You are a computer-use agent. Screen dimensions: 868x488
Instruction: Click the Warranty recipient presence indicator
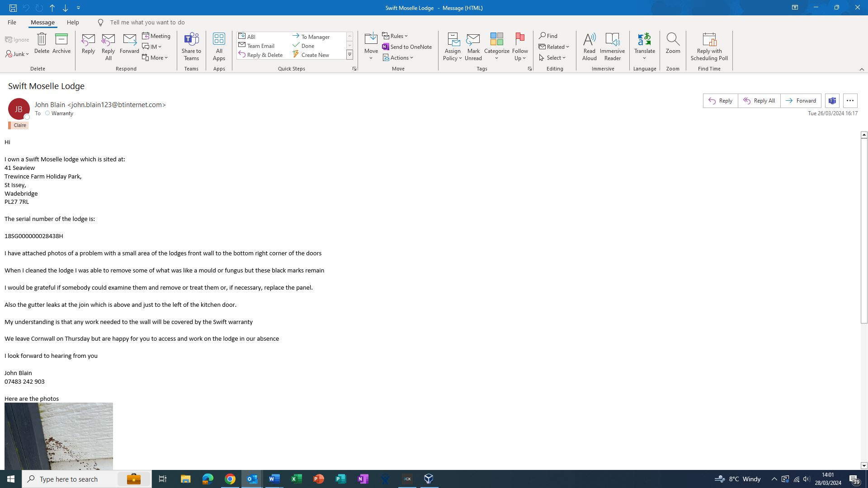coord(47,113)
